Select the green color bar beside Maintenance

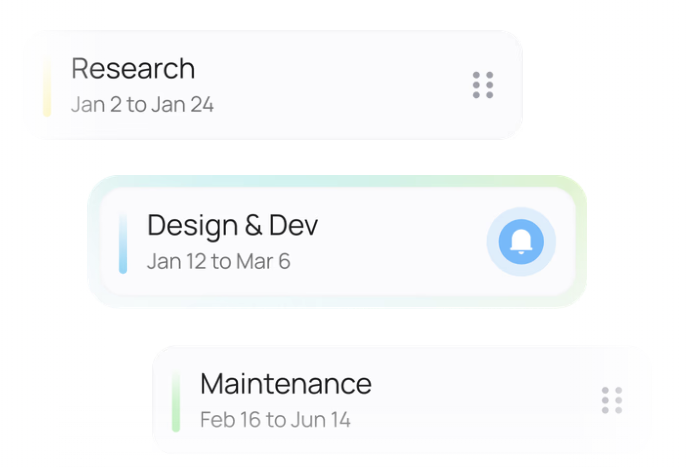point(176,401)
